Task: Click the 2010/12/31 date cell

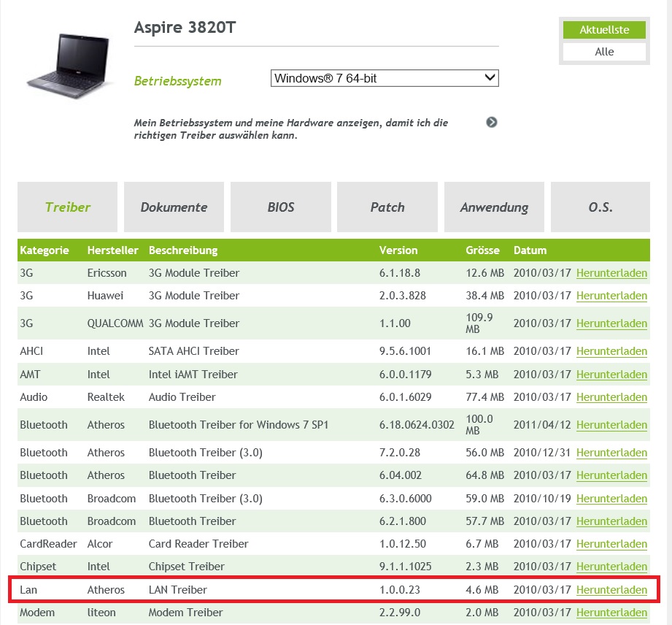Action: pyautogui.click(x=542, y=453)
